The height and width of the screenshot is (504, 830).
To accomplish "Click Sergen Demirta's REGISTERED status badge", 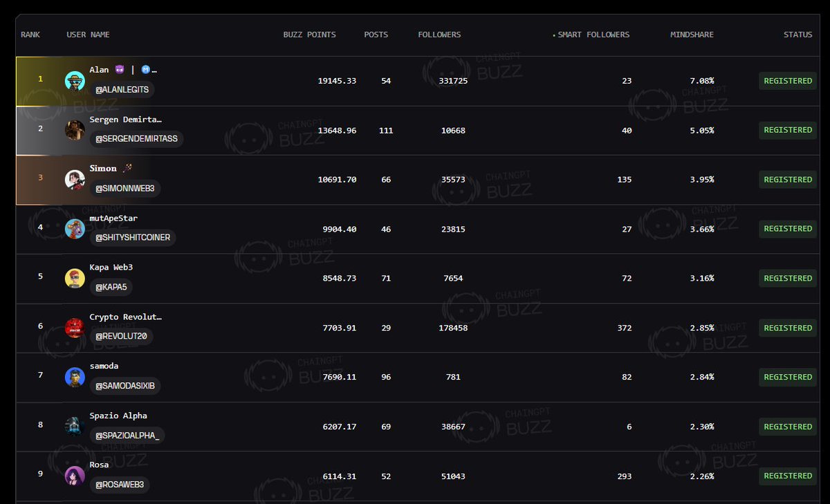I will click(x=788, y=130).
